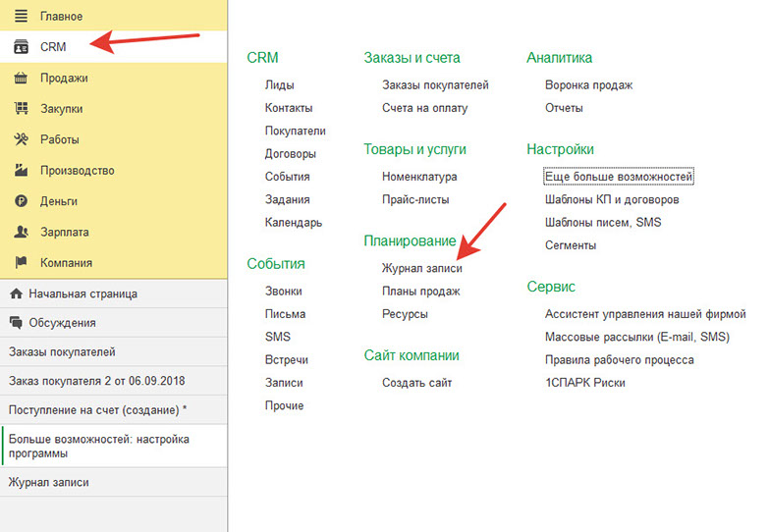Open Массовые рассылки (E-mail, SMS)

[637, 337]
